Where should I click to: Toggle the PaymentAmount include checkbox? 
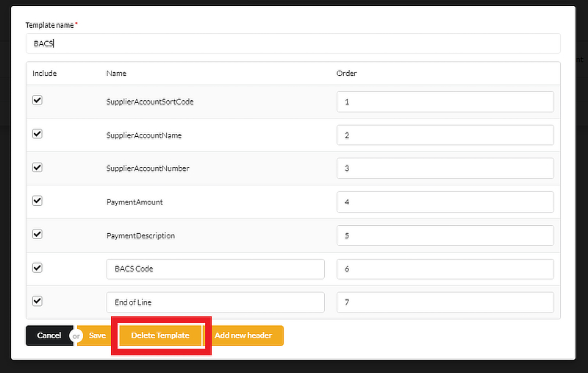click(37, 201)
